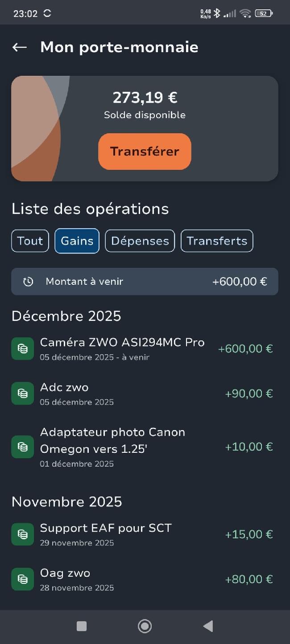This screenshot has width=290, height=644.
Task: Tap the clock icon beside Montant à venir
Action: pyautogui.click(x=28, y=282)
